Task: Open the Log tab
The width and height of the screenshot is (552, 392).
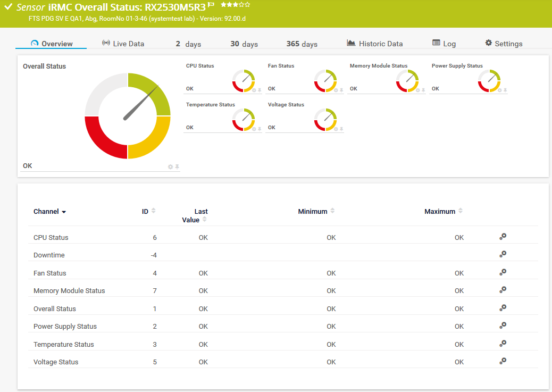Action: (x=444, y=44)
